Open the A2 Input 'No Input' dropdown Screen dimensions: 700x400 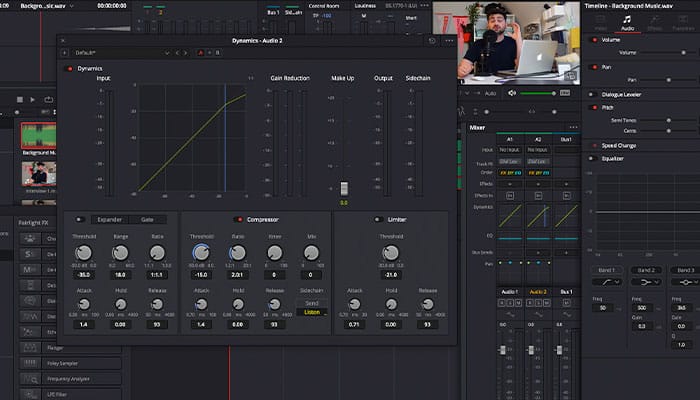click(x=538, y=150)
